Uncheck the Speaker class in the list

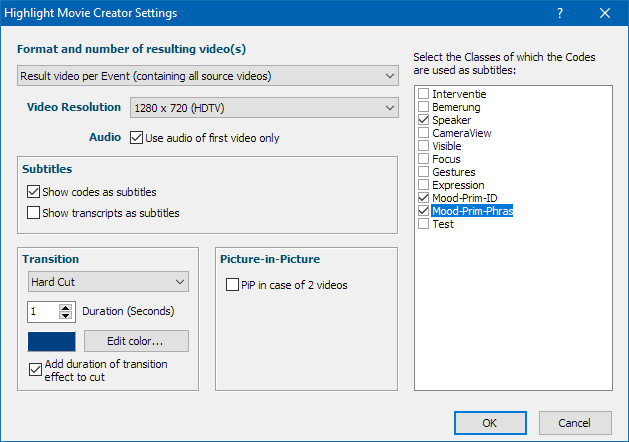click(x=424, y=120)
